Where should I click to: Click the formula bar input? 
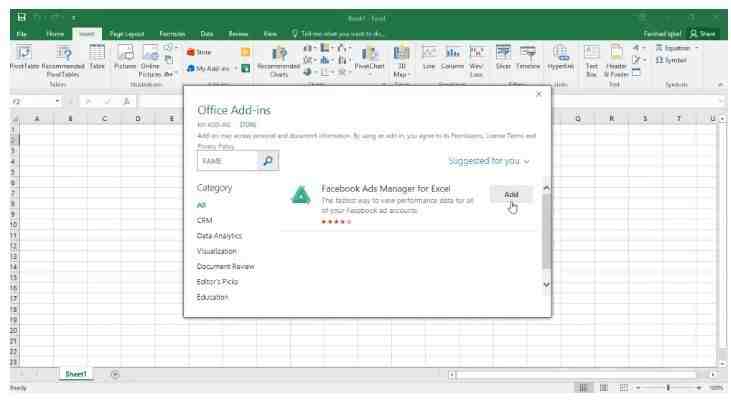coord(429,101)
